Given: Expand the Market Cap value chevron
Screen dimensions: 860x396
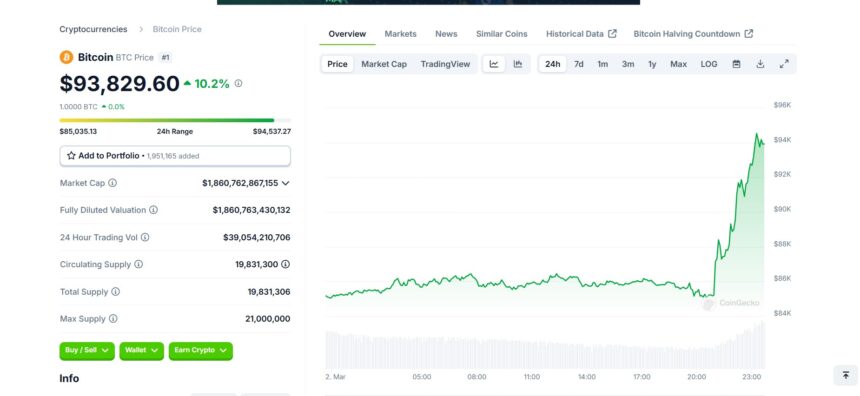Looking at the screenshot, I should tap(285, 183).
